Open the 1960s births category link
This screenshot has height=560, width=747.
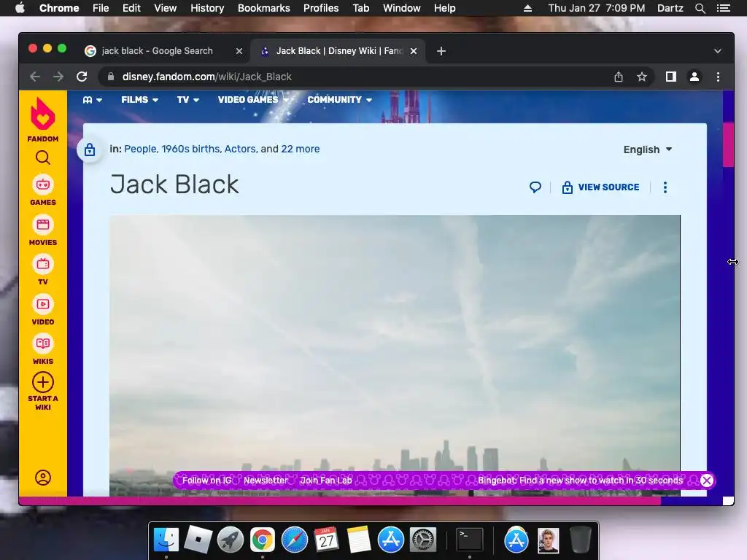tap(190, 149)
